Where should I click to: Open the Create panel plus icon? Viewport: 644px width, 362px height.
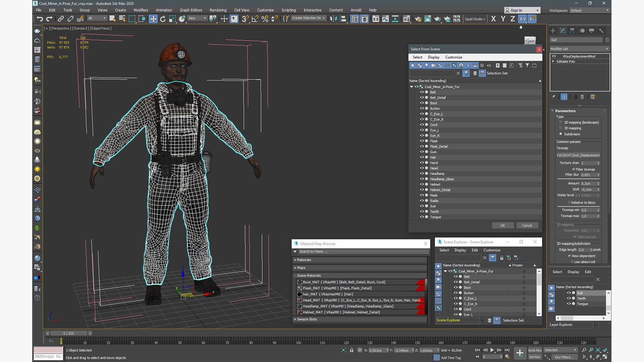pos(553,31)
